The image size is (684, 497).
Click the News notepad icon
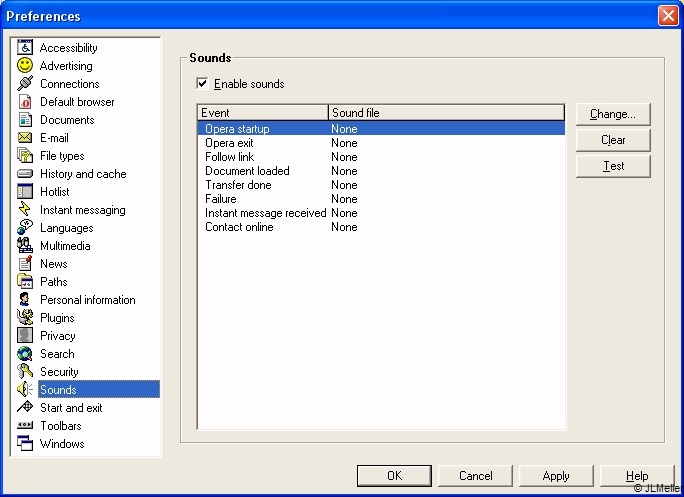(x=25, y=264)
